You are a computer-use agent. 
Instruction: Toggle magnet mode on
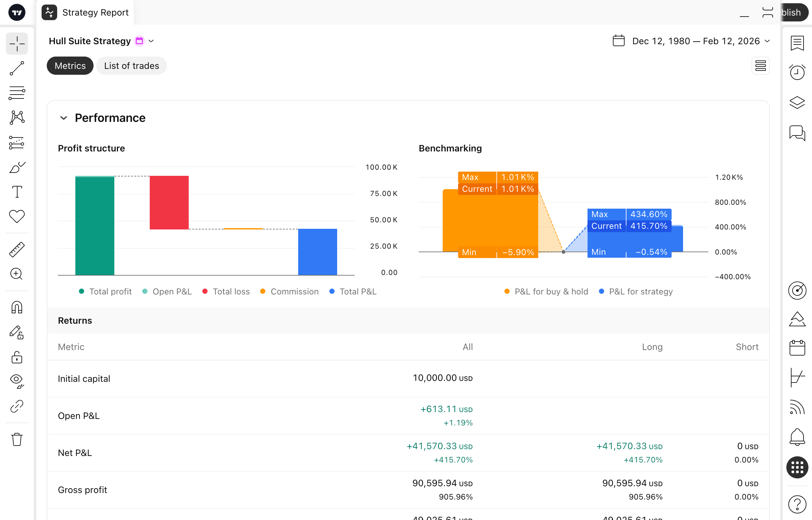coord(17,307)
